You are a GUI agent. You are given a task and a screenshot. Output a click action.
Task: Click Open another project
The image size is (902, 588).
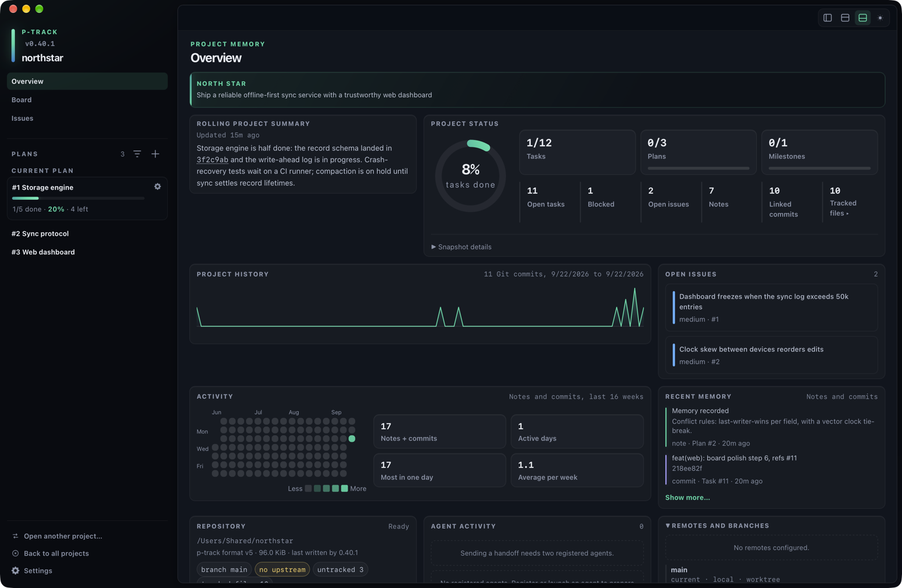pos(63,536)
